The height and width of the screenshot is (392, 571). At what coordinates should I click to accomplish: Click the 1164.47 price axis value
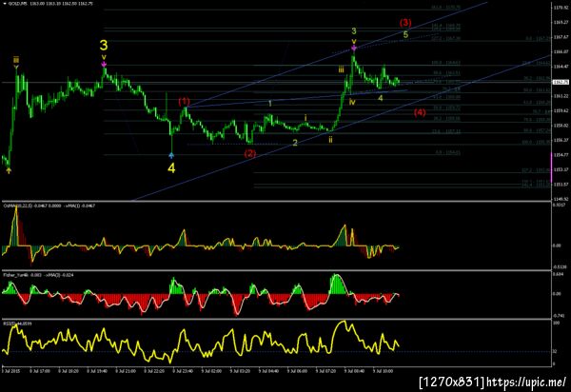pos(561,67)
